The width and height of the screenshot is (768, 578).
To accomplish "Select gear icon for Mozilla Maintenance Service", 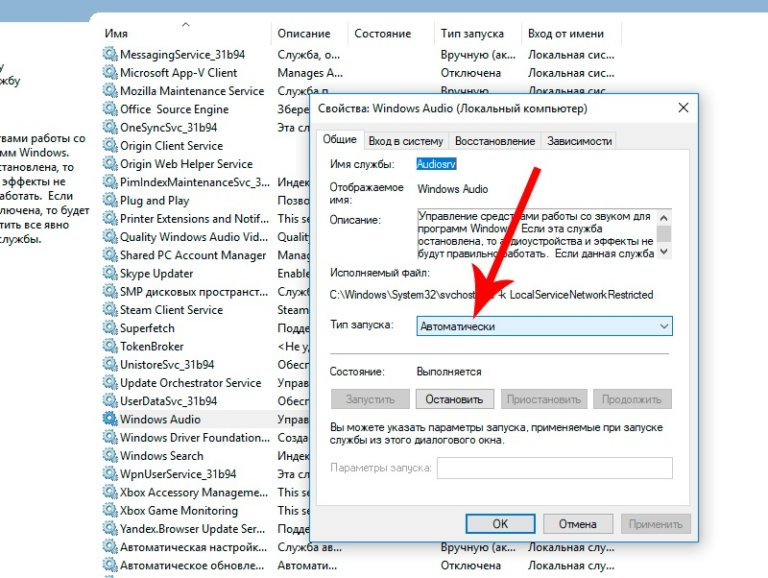I will [x=109, y=91].
